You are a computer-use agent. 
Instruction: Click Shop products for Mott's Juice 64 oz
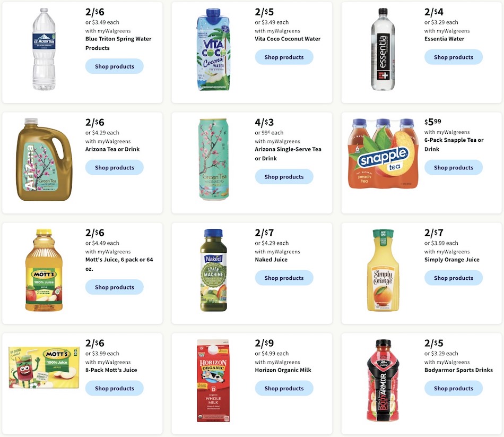pos(114,287)
